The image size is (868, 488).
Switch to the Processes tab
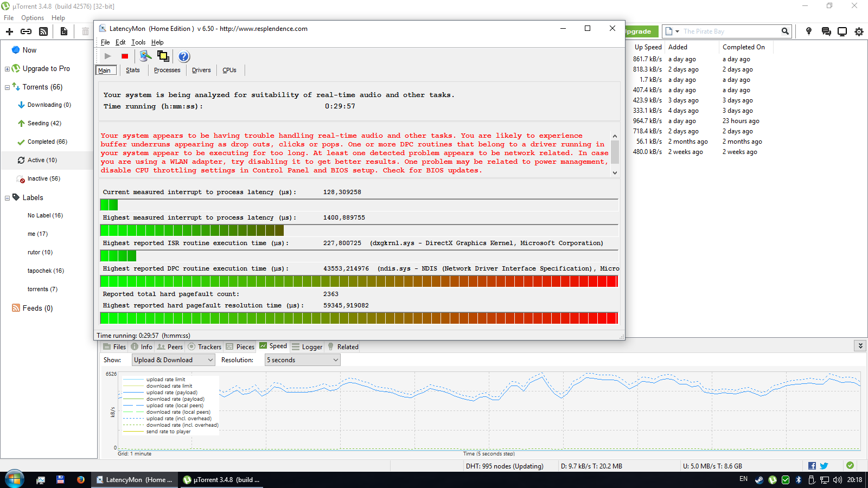coord(167,70)
